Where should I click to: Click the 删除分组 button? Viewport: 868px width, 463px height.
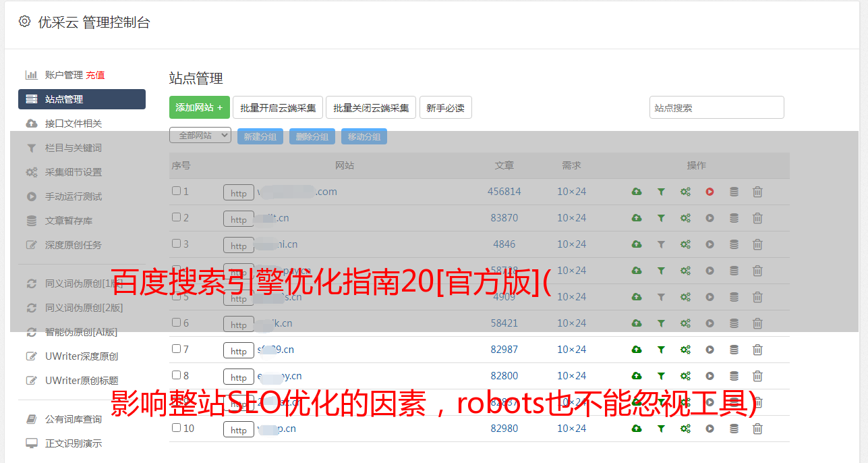312,136
